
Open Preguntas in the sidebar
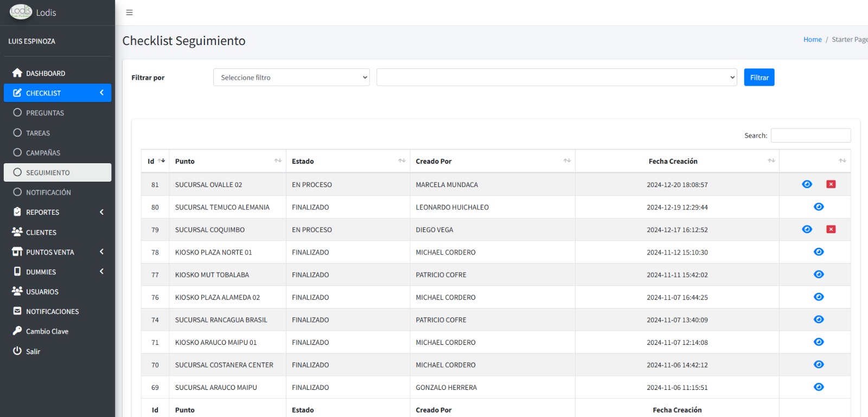[58, 113]
